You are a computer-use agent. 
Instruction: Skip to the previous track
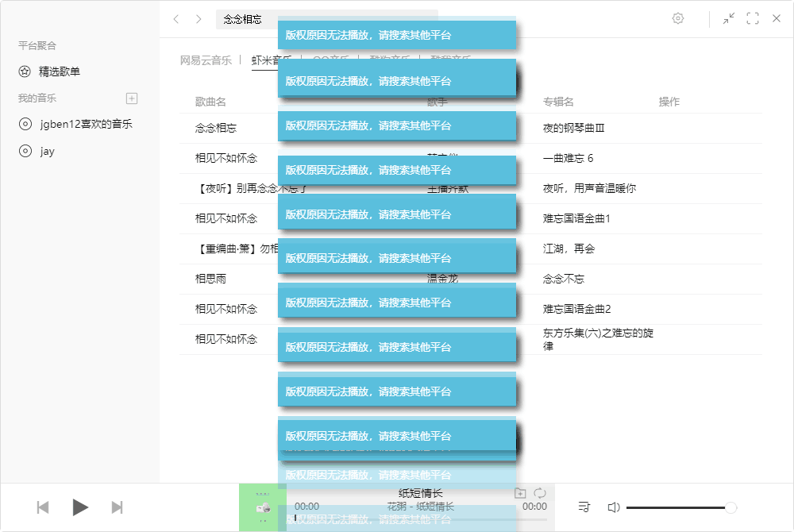tap(43, 507)
